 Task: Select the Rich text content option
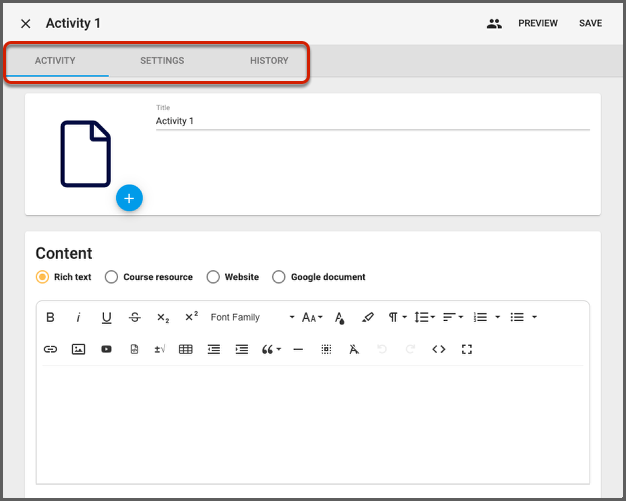click(x=43, y=277)
